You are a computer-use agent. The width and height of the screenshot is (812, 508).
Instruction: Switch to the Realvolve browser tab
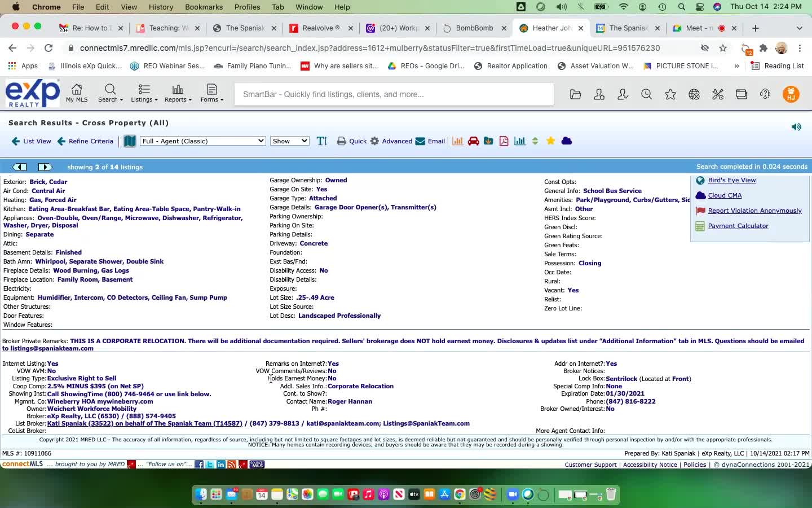click(321, 28)
